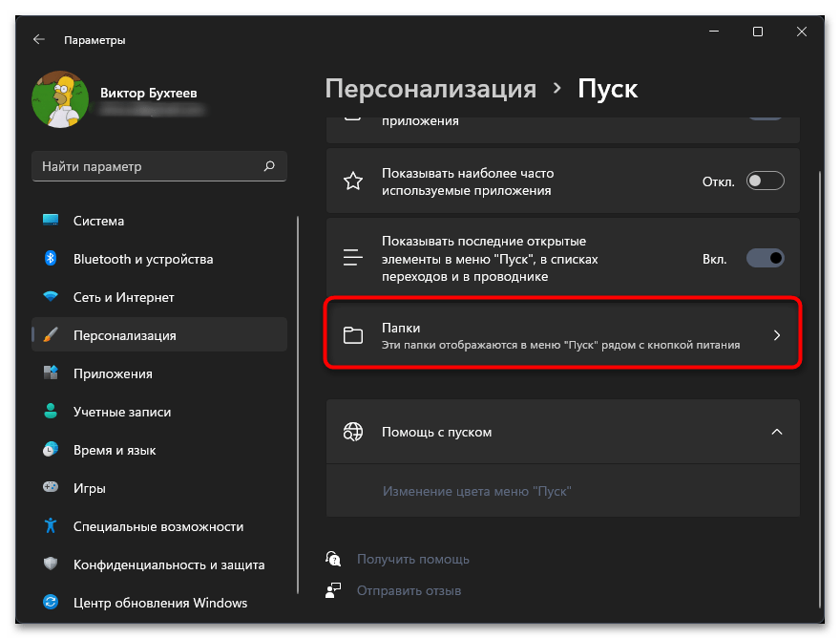Click the feedback person icon
This screenshot has width=840, height=639.
click(x=333, y=590)
